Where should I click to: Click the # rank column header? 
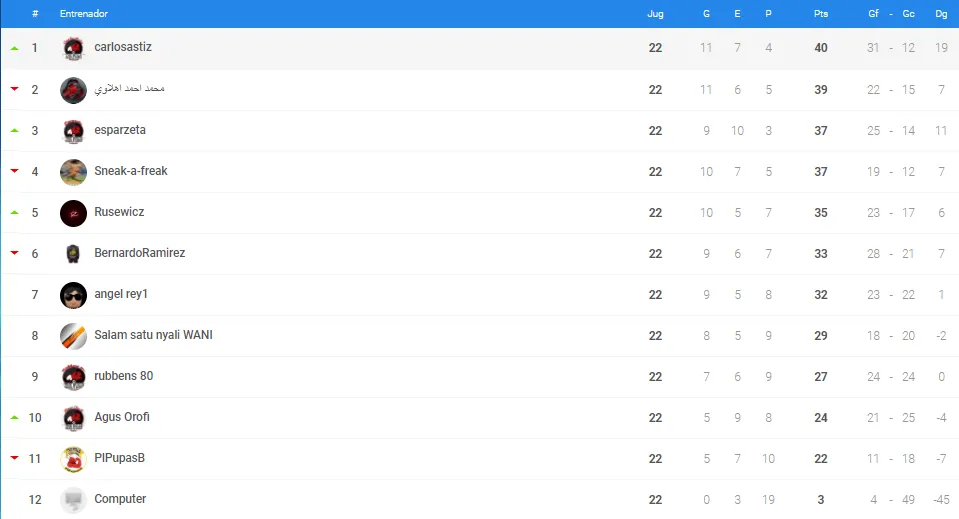[35, 13]
